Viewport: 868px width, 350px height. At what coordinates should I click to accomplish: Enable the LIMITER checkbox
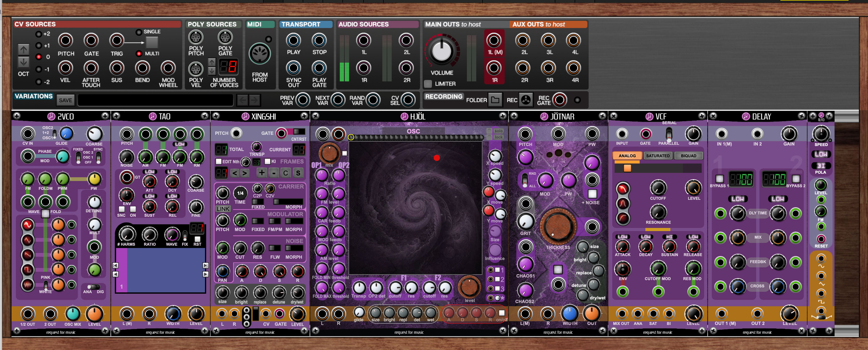pyautogui.click(x=427, y=83)
